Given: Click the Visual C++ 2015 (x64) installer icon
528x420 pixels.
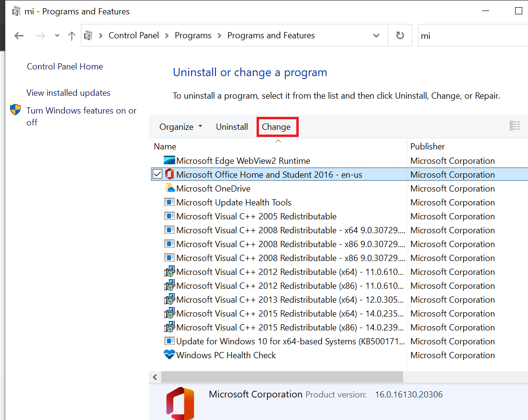Looking at the screenshot, I should [169, 313].
